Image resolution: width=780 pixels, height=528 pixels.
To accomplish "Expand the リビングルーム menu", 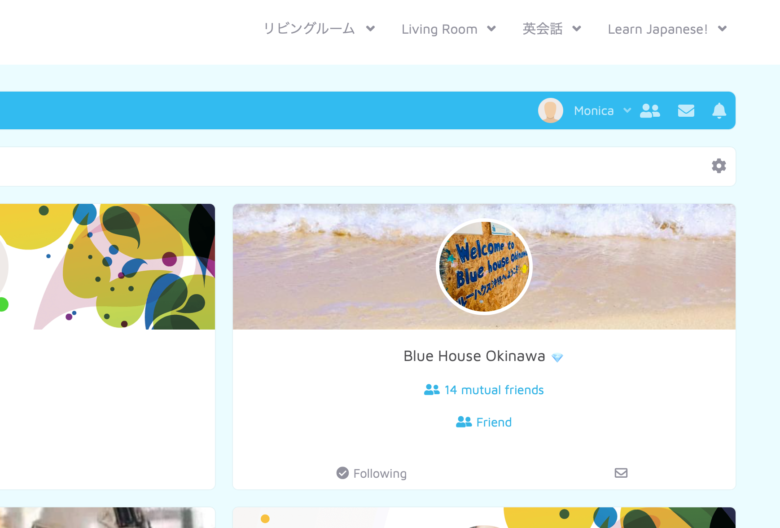I will click(319, 29).
